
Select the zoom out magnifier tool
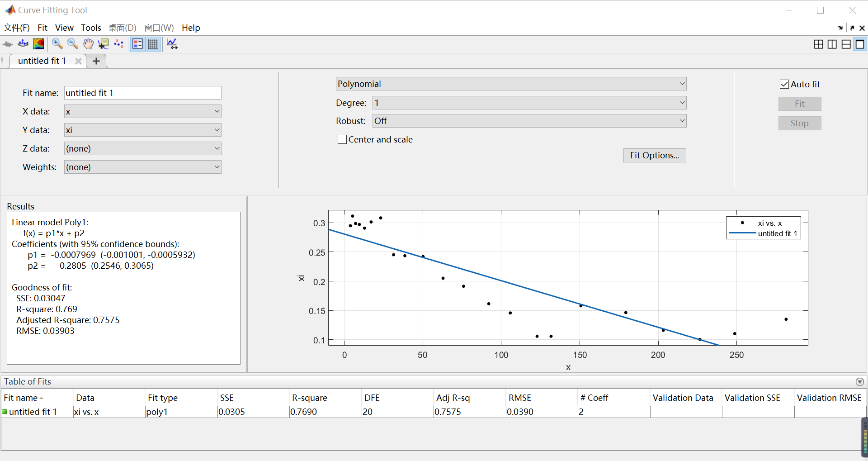point(72,44)
